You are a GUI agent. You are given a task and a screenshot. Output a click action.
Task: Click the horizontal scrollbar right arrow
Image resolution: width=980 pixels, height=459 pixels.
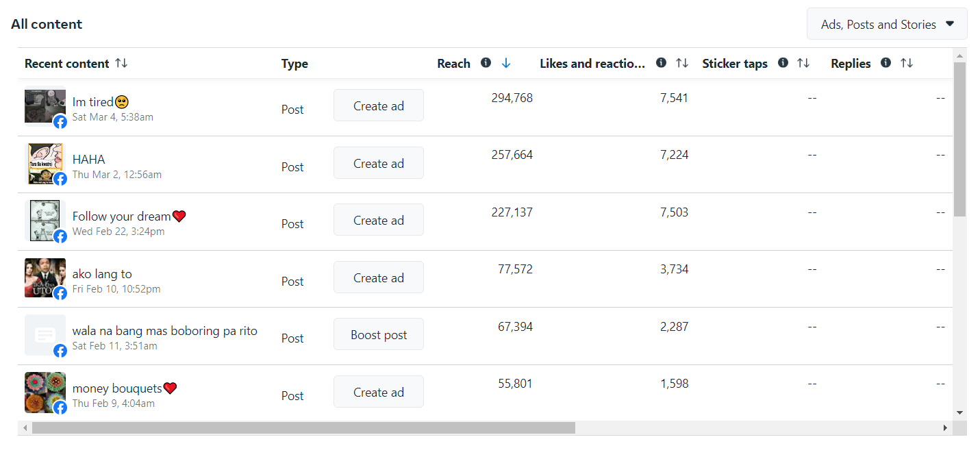click(946, 428)
